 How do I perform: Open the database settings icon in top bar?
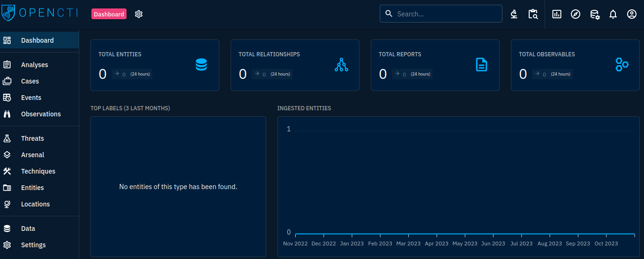click(594, 14)
